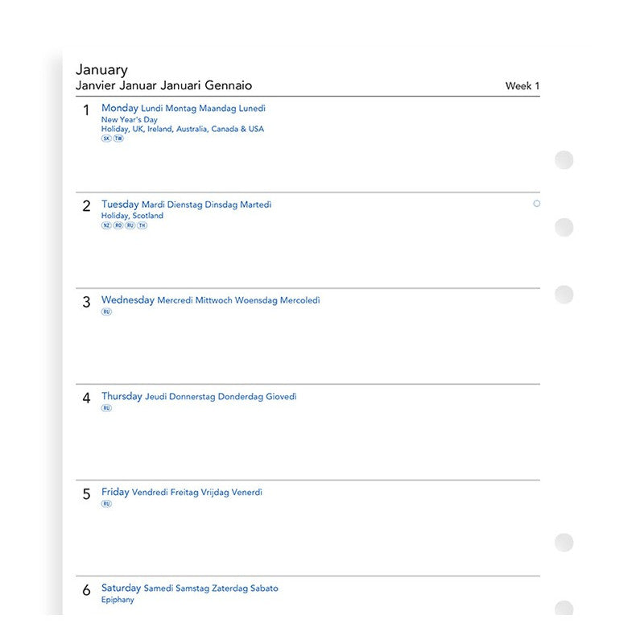644x644 pixels.
Task: Click the RU badge under Wednesday
Action: [x=106, y=312]
